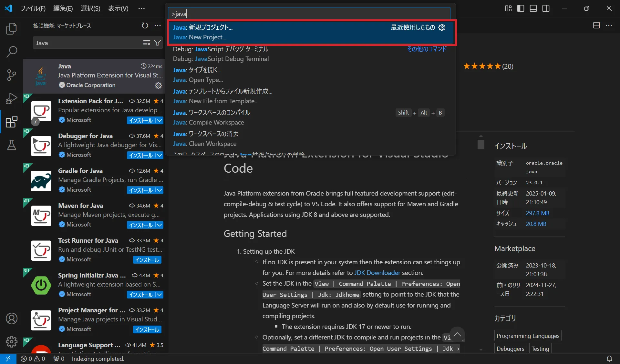The image size is (620, 364).
Task: Clear extensions search results icon
Action: pyautogui.click(x=147, y=43)
